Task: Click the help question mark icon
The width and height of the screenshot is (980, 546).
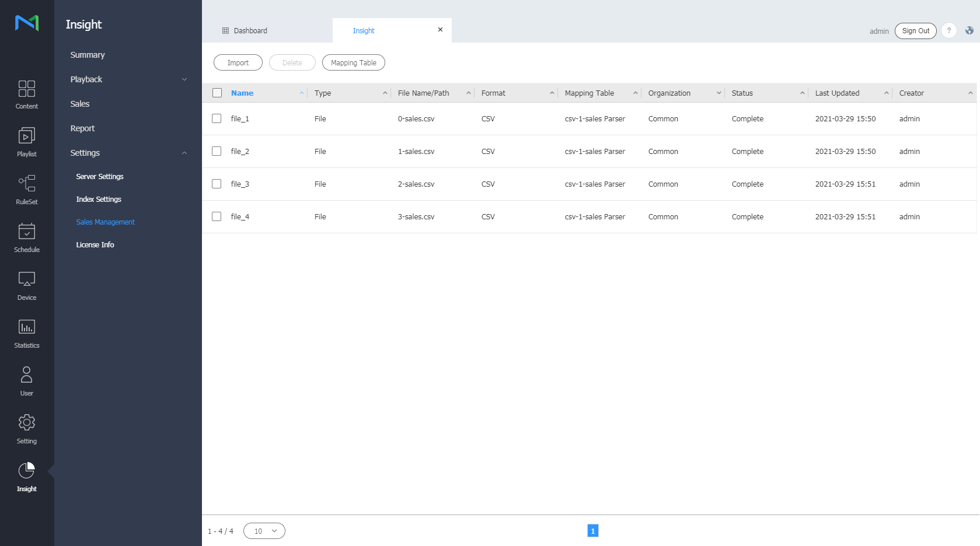Action: [949, 31]
